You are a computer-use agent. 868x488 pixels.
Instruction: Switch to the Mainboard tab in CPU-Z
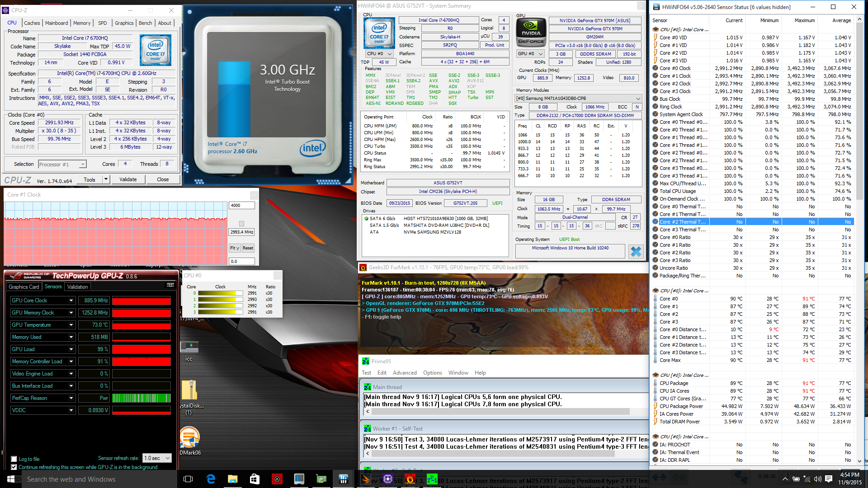pos(57,23)
